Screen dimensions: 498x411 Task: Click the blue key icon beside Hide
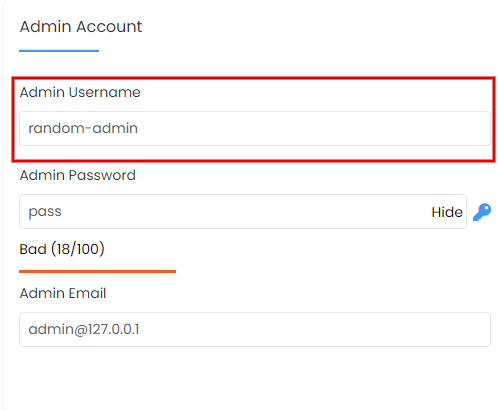coord(482,212)
